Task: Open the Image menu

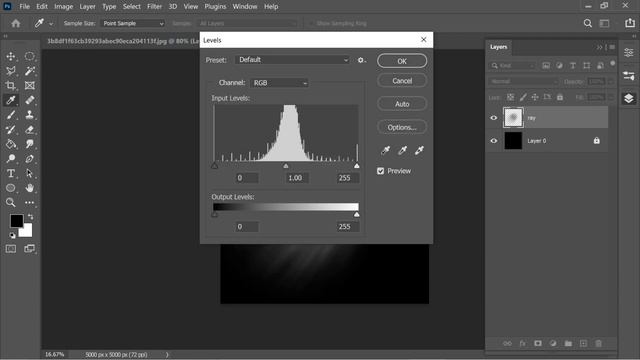Action: 64,7
